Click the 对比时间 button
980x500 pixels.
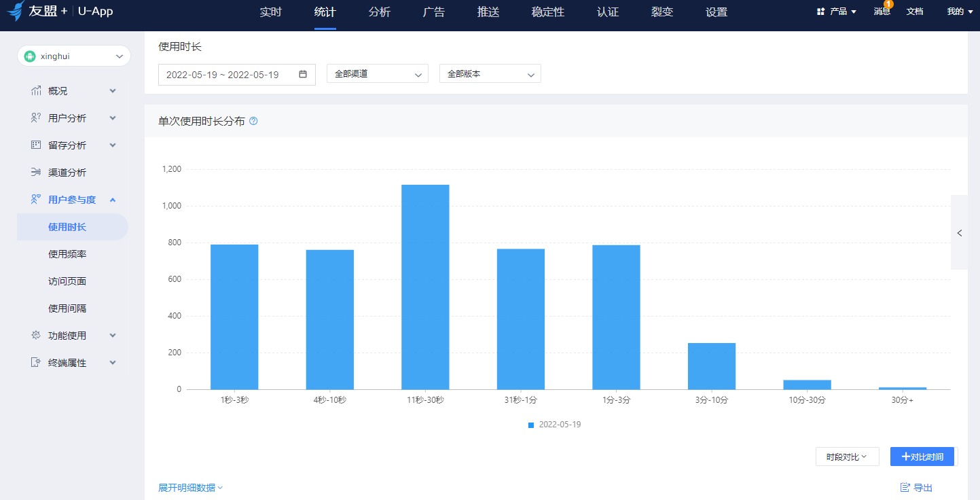click(922, 456)
